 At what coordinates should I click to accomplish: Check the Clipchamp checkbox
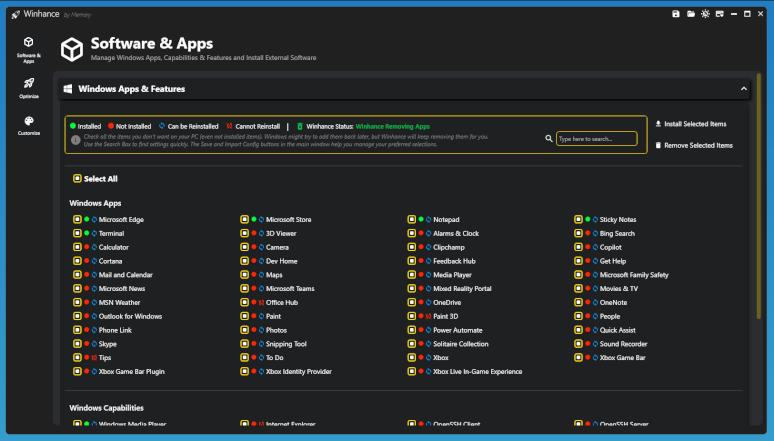pos(411,247)
